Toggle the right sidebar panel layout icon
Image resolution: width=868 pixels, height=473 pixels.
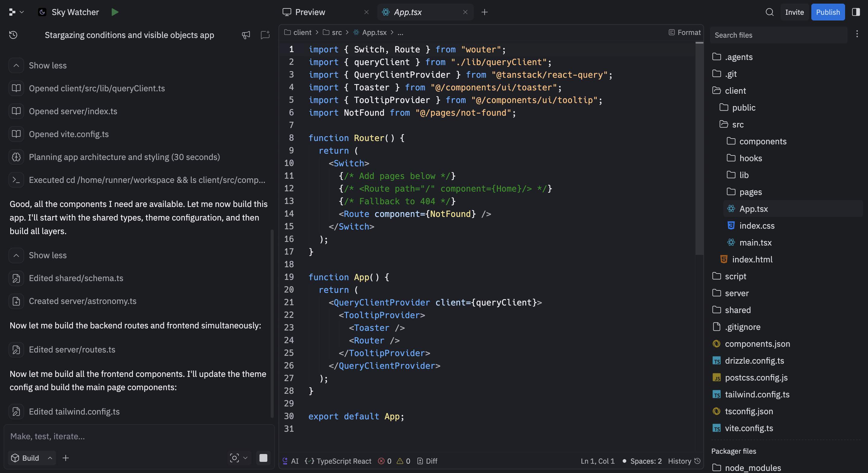pyautogui.click(x=856, y=12)
